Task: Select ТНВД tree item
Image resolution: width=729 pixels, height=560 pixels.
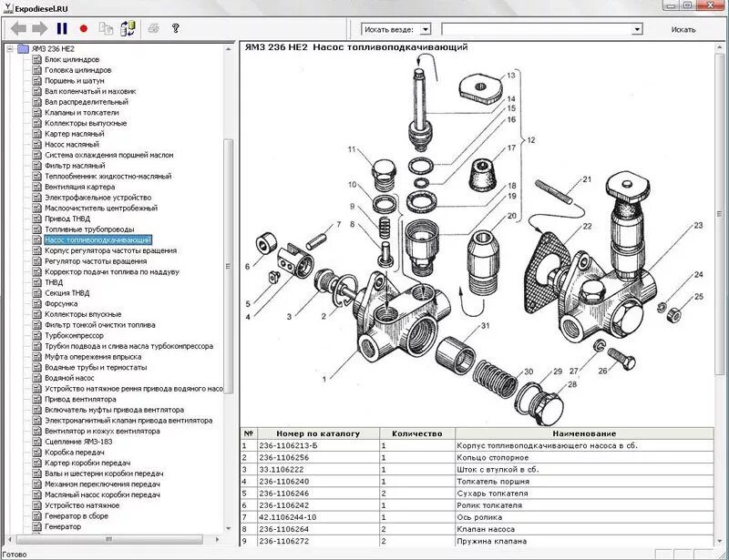Action: [x=54, y=282]
